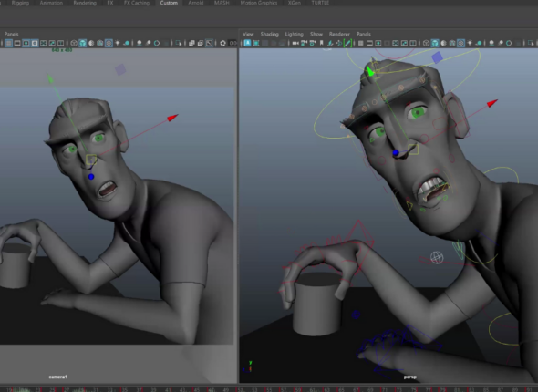Toggle field chart in persp panel toolbar
The width and height of the screenshot is (538, 392).
pos(396,43)
